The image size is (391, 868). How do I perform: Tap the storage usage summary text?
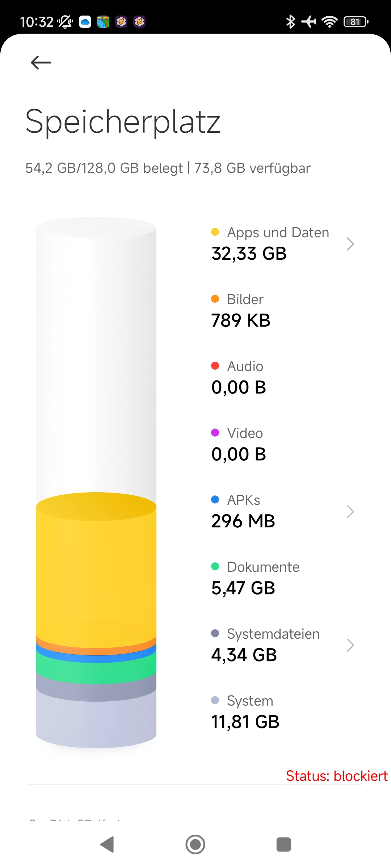tap(168, 168)
